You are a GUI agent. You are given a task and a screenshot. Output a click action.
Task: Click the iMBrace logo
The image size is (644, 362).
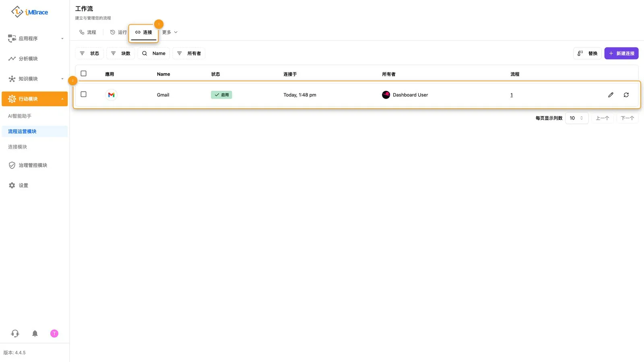click(x=29, y=12)
